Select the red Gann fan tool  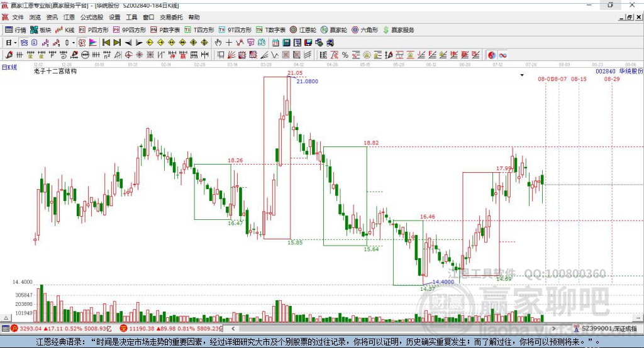[231, 55]
